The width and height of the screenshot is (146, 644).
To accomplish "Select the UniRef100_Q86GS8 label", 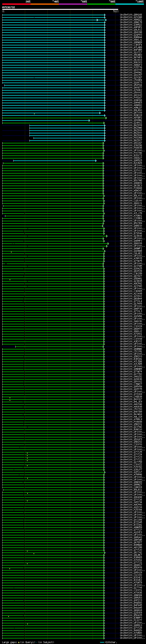I will pos(131,243).
